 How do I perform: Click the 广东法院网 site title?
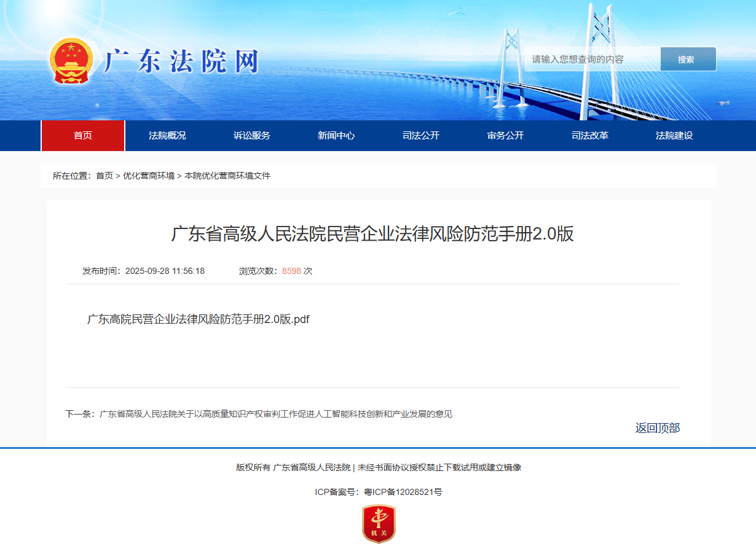tap(181, 61)
